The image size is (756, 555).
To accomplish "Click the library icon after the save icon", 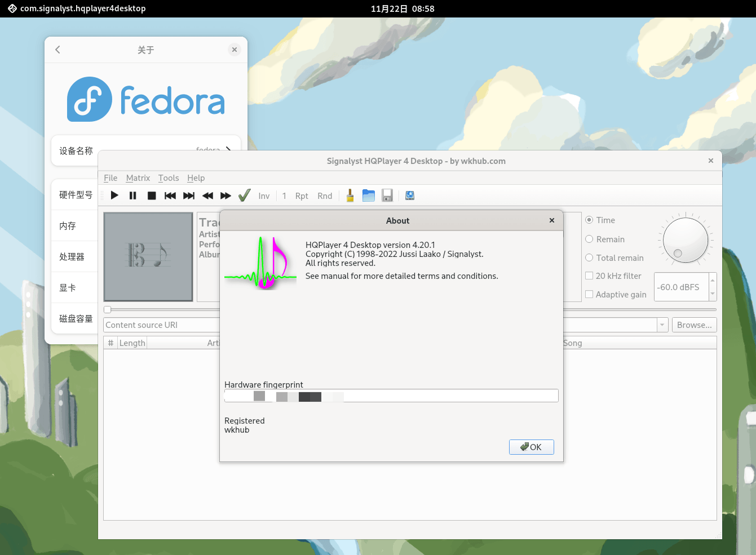I will pos(410,196).
